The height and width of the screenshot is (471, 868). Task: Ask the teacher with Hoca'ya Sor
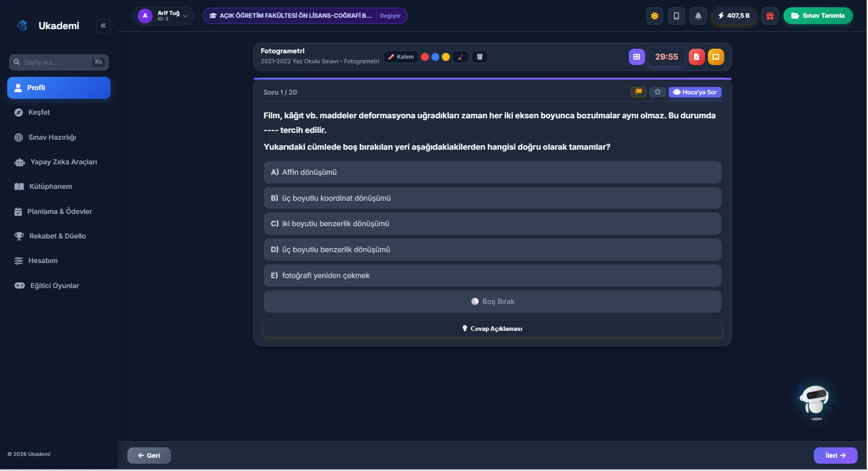(x=695, y=92)
